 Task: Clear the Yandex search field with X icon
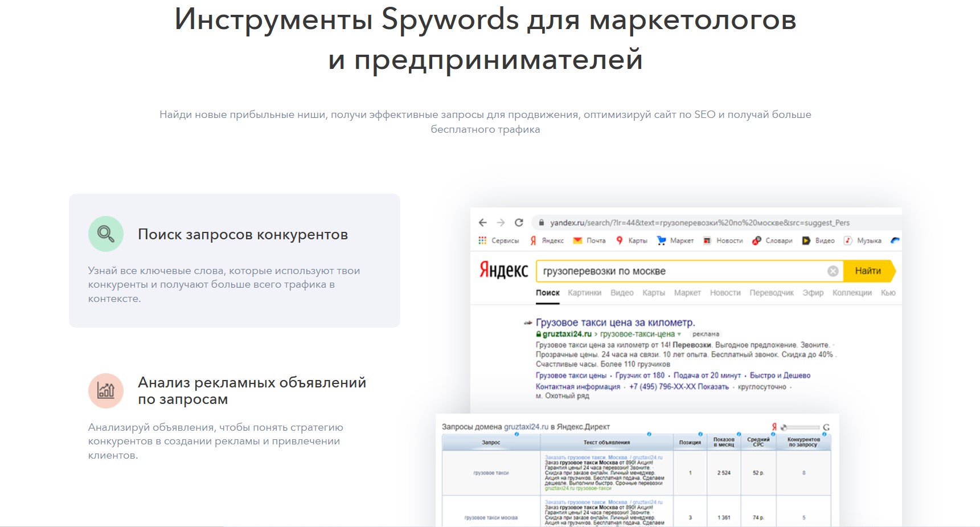point(833,271)
